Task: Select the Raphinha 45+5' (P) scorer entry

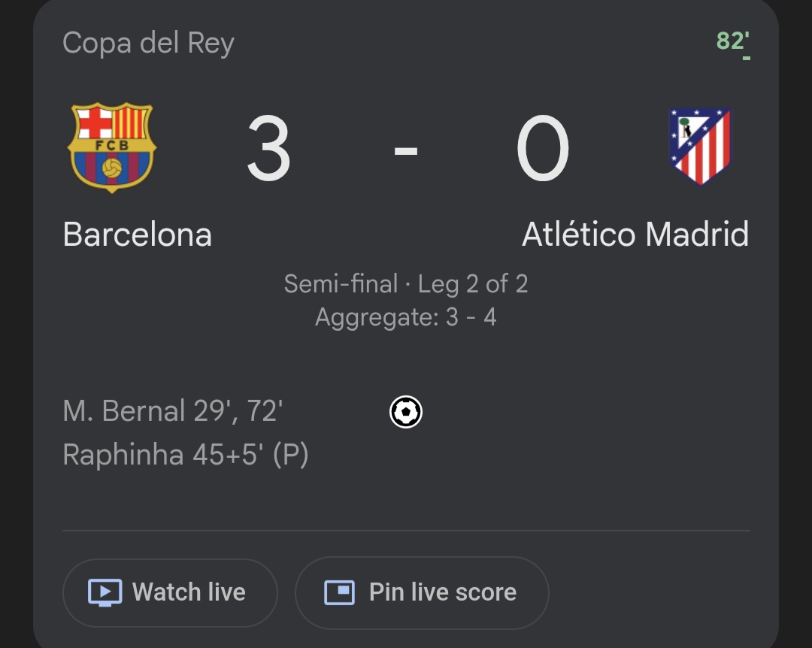Action: 186,455
